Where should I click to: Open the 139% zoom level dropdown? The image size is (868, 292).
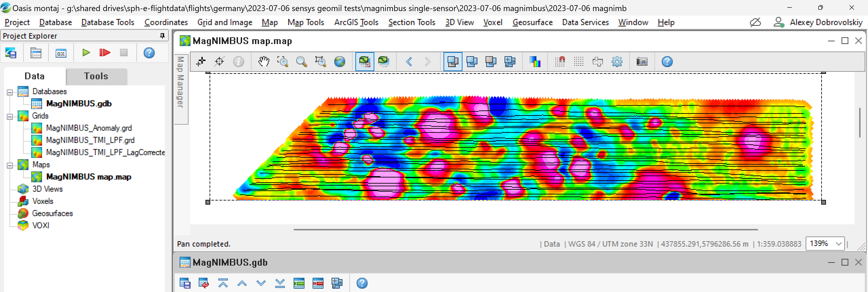(825, 243)
